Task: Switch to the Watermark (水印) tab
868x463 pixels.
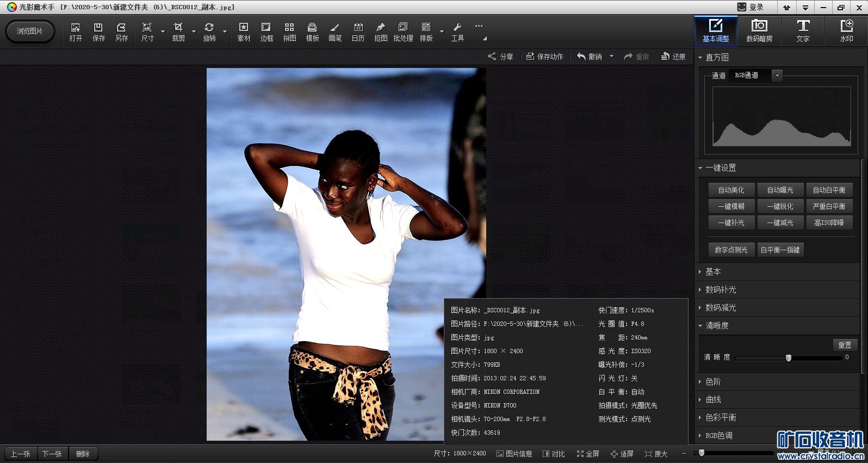Action: coord(846,30)
